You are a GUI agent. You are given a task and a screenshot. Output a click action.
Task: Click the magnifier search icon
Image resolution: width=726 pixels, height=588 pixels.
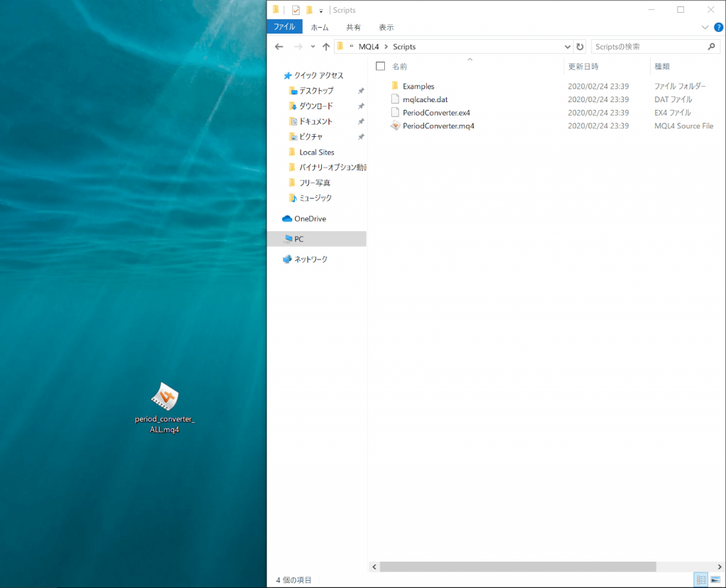(x=712, y=46)
